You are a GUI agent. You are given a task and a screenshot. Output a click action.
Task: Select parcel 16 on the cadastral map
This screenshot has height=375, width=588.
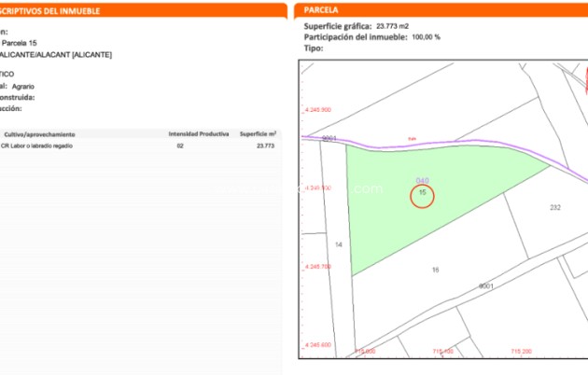435,270
